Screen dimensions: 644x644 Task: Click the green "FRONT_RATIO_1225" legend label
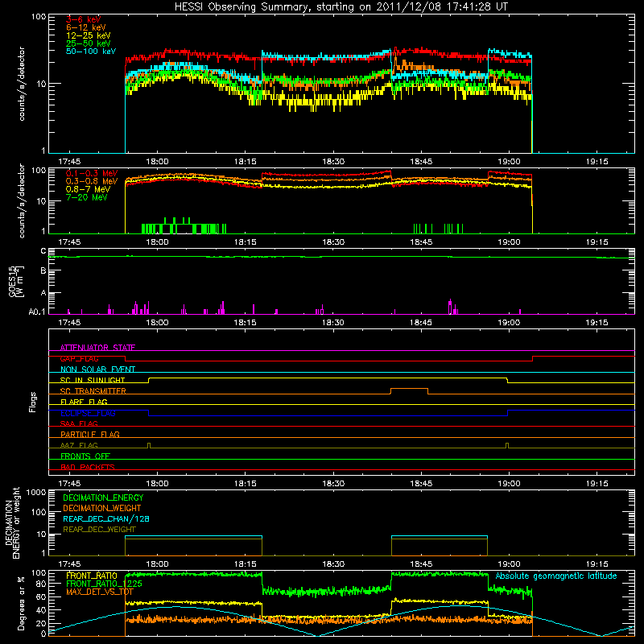click(104, 584)
